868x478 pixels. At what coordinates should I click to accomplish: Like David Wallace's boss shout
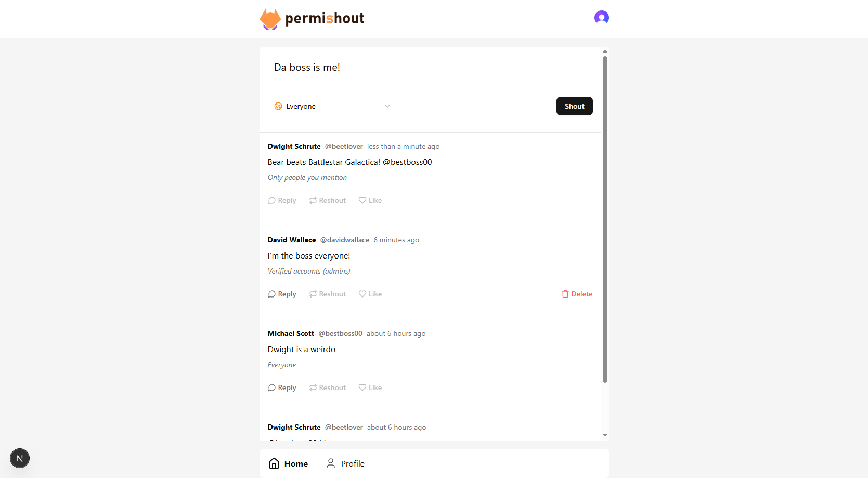click(370, 294)
